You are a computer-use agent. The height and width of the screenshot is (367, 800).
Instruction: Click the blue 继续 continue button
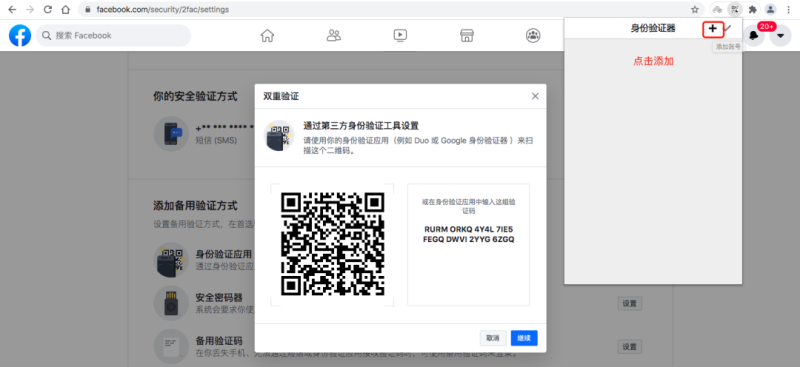click(524, 338)
